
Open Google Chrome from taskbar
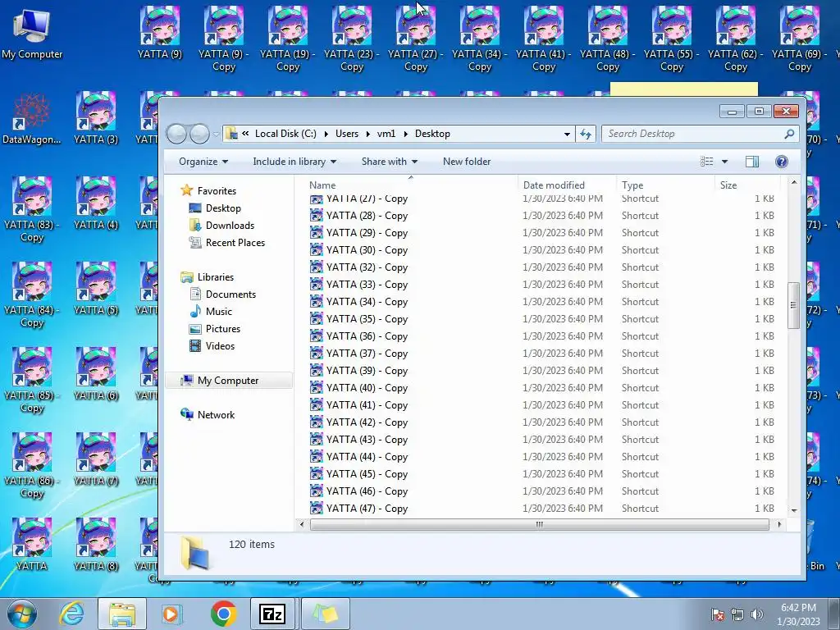(x=223, y=614)
